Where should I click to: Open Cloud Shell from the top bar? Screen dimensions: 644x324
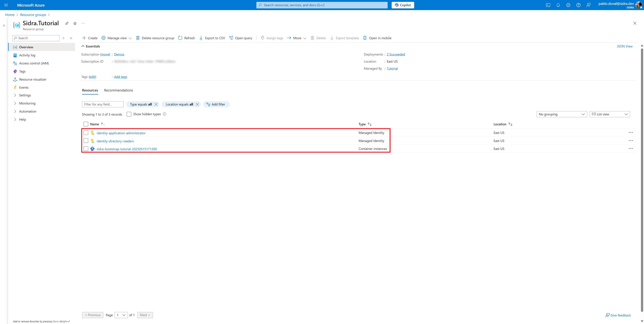point(548,5)
